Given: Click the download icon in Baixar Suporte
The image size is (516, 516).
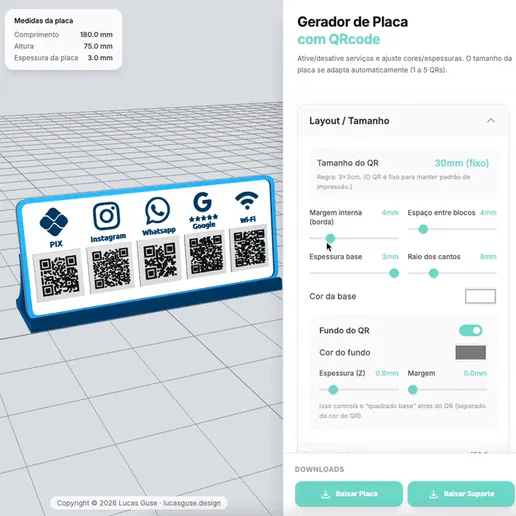Looking at the screenshot, I should point(433,494).
